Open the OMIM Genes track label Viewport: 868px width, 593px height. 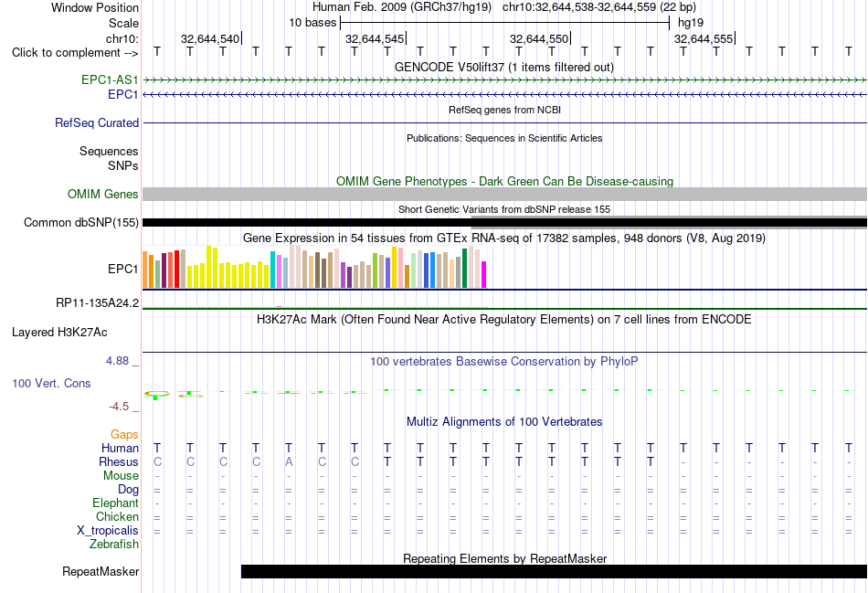[x=103, y=195]
